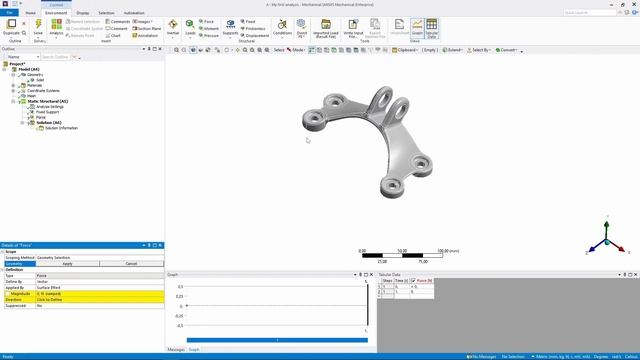Image resolution: width=640 pixels, height=360 pixels.
Task: Toggle the Tabular Data view button
Action: point(432,28)
